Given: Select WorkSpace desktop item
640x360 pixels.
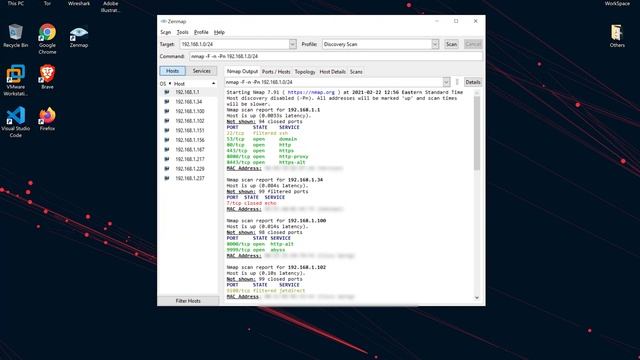Looking at the screenshot, I should coord(617,3).
